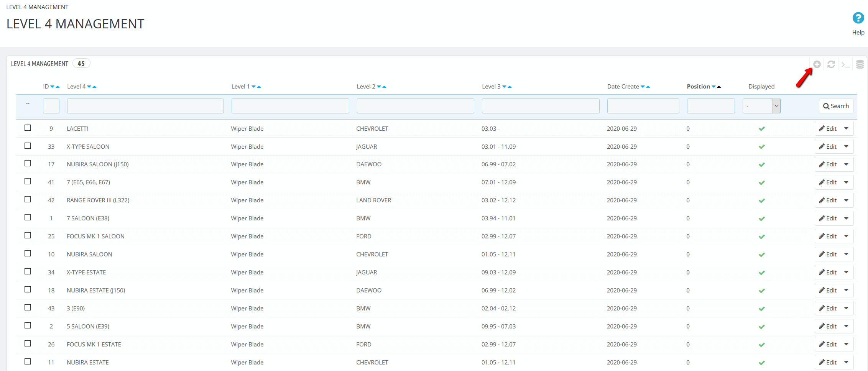Click the Level 4 filter input field
This screenshot has height=371, width=868.
tap(145, 106)
